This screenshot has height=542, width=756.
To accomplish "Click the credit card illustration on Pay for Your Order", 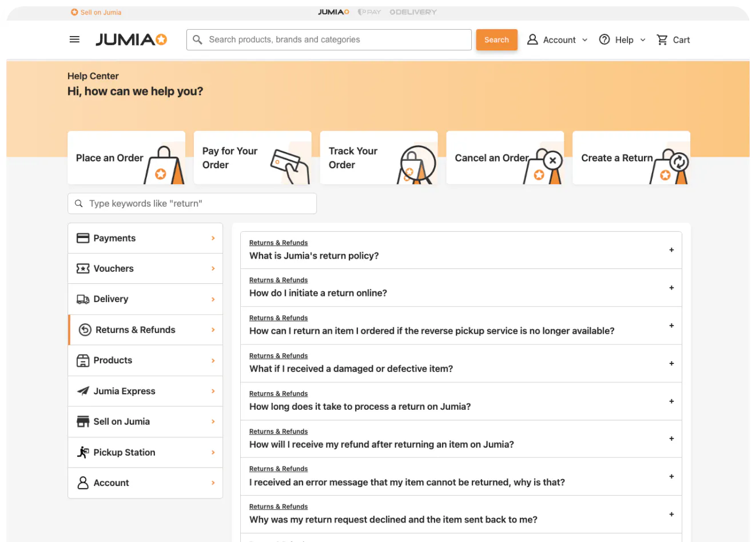I will [290, 167].
